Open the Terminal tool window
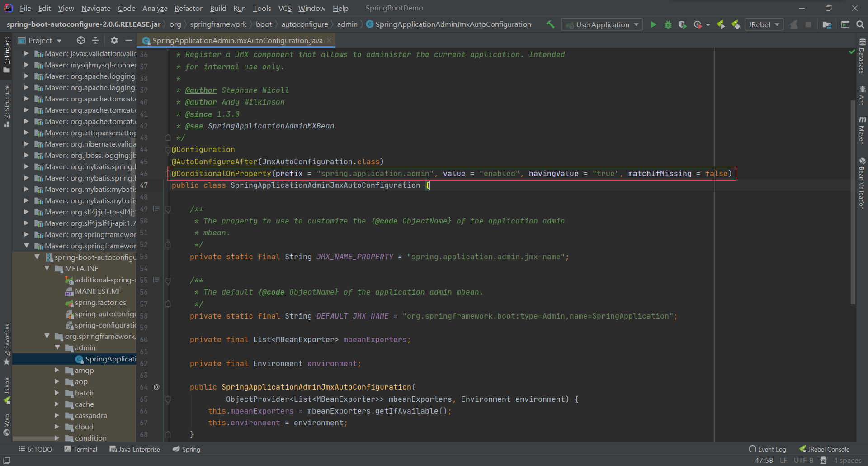Screen dimensions: 868x466 tap(81, 449)
